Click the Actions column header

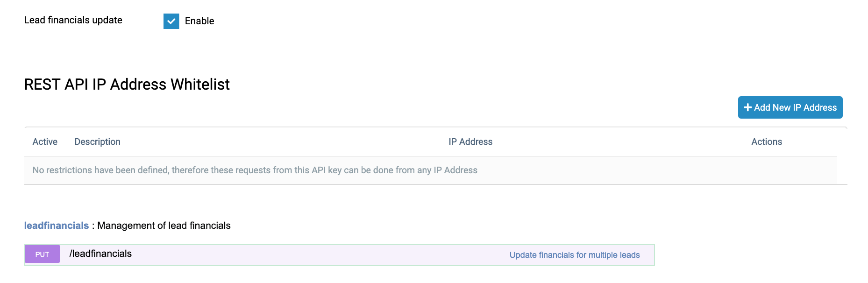766,142
